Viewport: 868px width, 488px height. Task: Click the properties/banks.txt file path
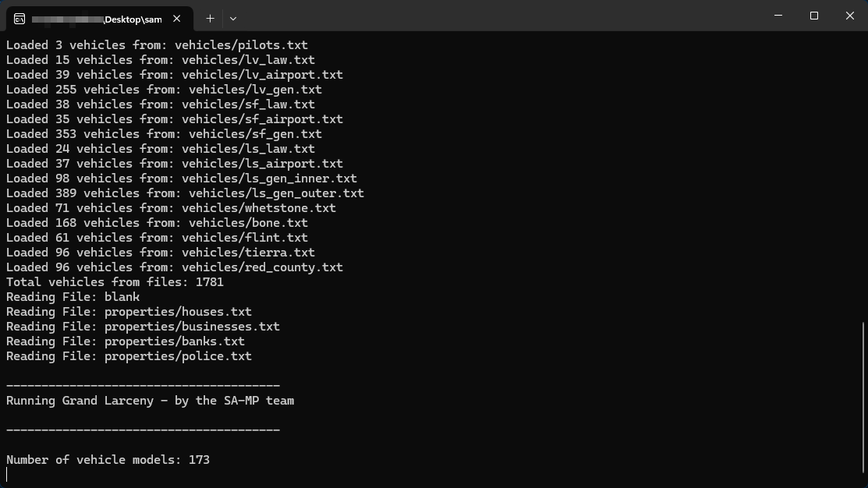point(175,341)
